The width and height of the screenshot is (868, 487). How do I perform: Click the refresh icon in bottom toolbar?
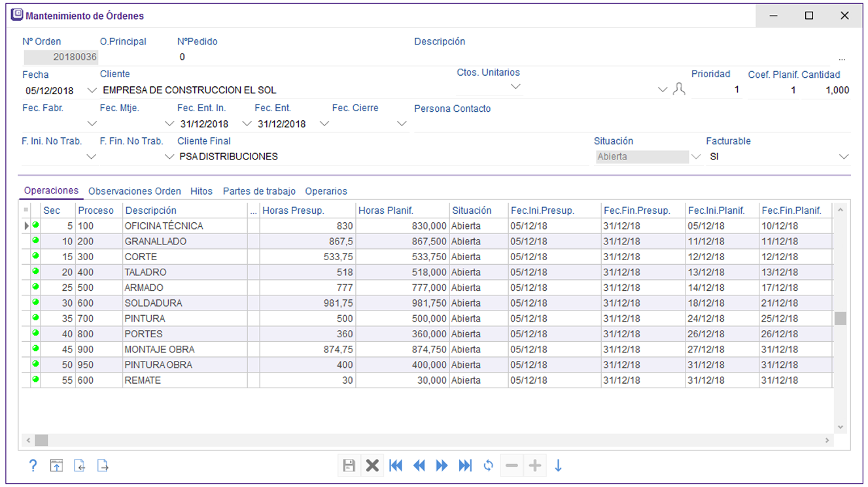tap(488, 465)
